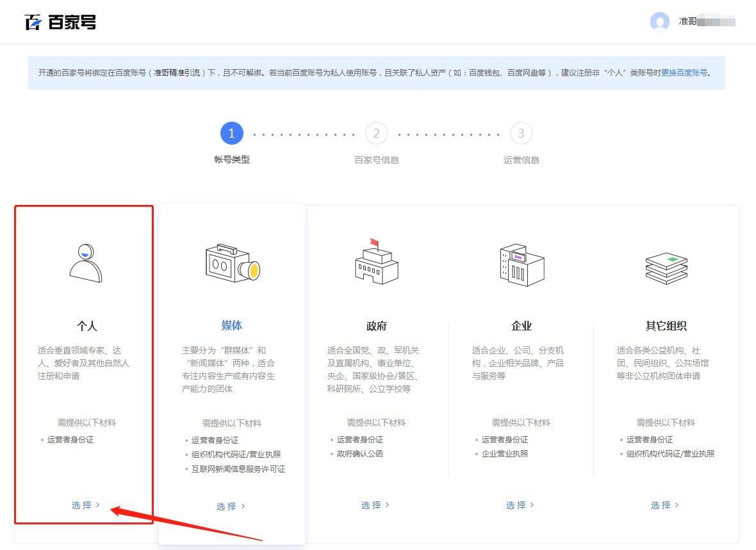Open the user avatar icon top right
The image size is (756, 550).
(659, 22)
